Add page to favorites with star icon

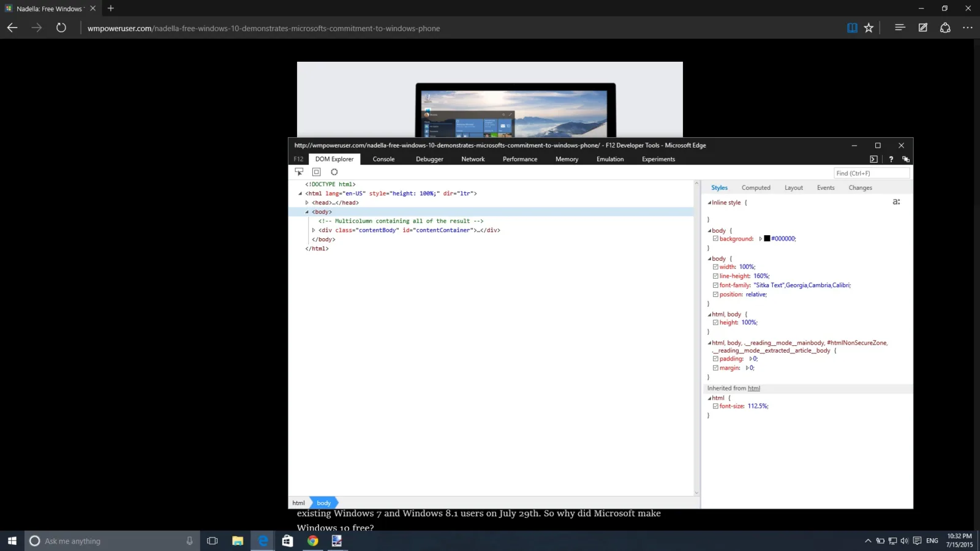[869, 28]
